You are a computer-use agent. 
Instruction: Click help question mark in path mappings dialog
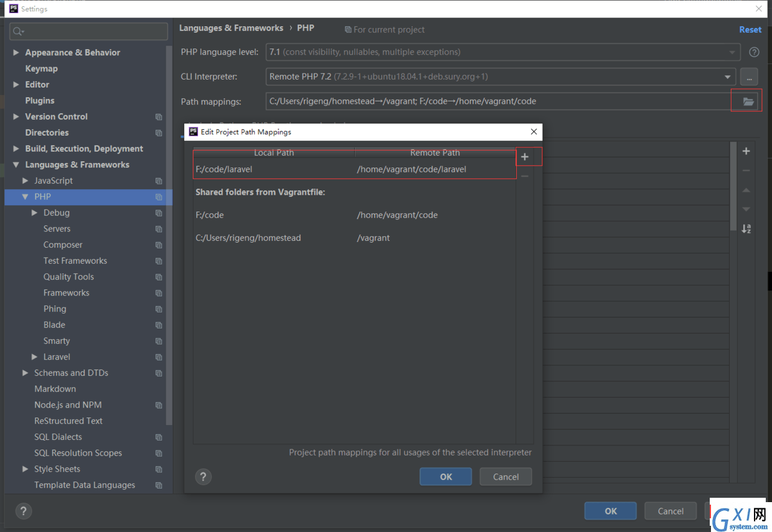tap(204, 477)
